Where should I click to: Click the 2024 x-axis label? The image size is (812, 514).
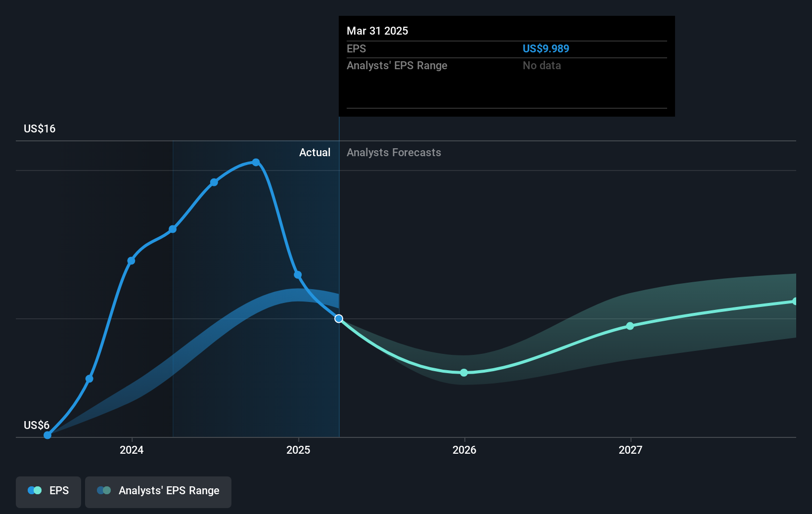[x=132, y=450]
